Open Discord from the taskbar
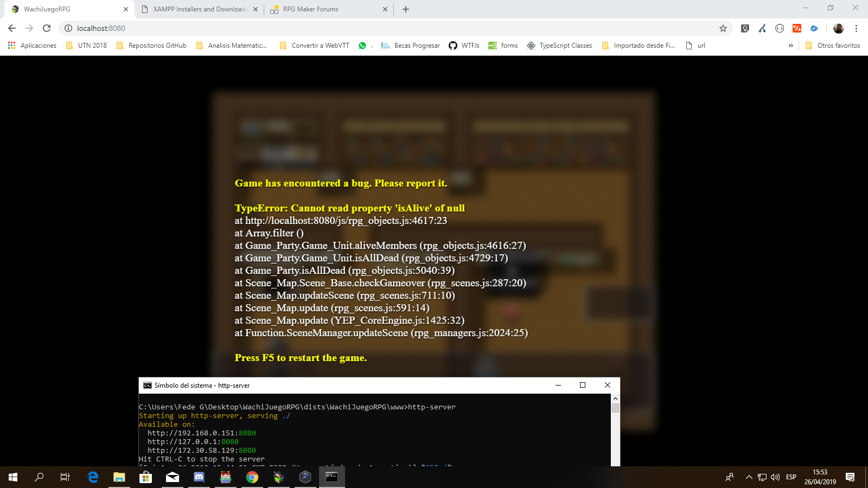Viewport: 868px width, 488px height. (x=199, y=477)
